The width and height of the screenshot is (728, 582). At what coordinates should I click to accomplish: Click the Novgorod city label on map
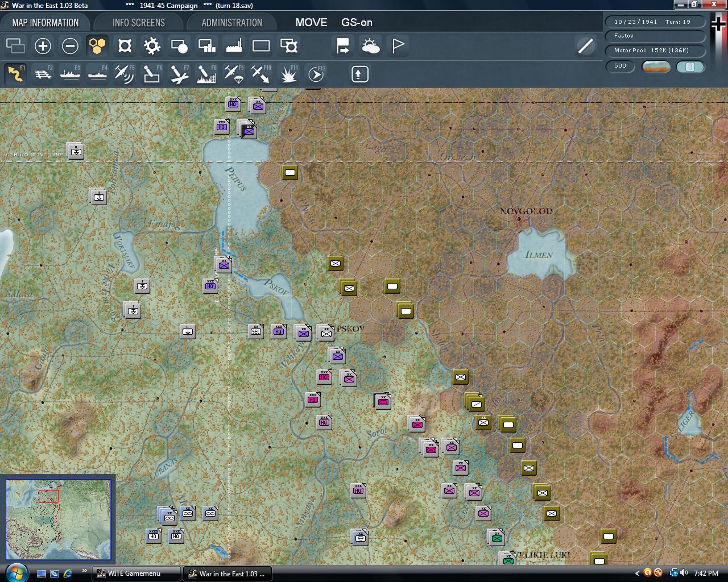tap(526, 211)
